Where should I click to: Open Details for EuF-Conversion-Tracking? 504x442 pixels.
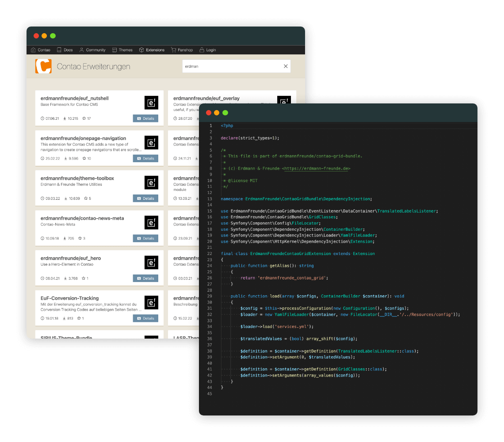(x=145, y=318)
